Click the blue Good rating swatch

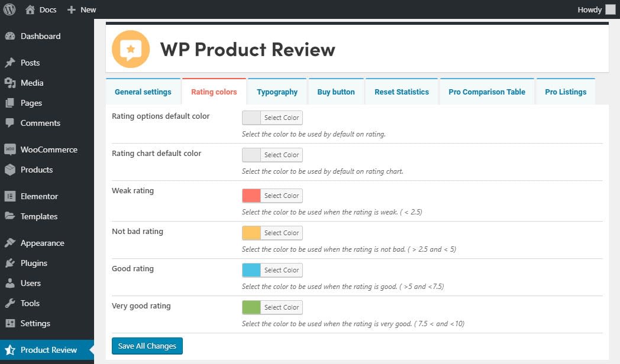pos(251,270)
